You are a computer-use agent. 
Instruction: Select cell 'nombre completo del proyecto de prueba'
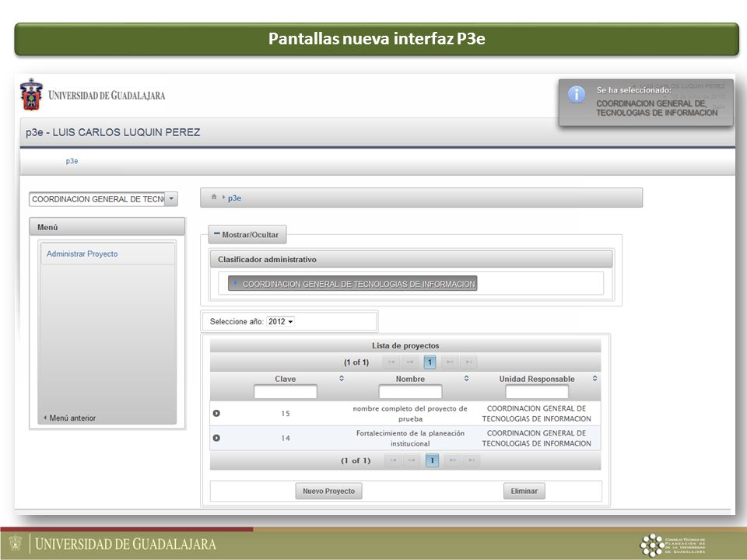point(410,413)
